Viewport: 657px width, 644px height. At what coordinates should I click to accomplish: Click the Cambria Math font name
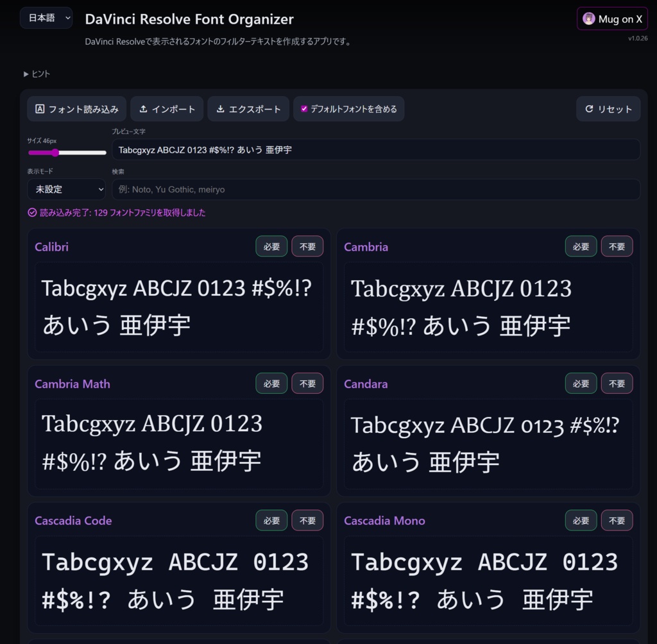pyautogui.click(x=73, y=384)
